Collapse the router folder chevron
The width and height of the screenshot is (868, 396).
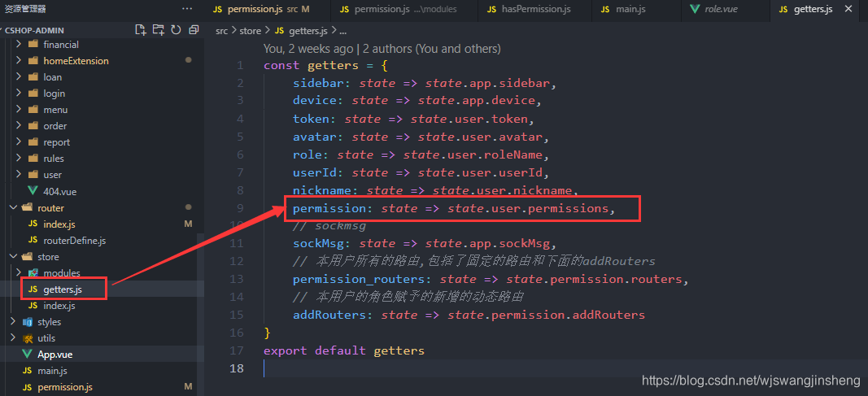click(13, 208)
